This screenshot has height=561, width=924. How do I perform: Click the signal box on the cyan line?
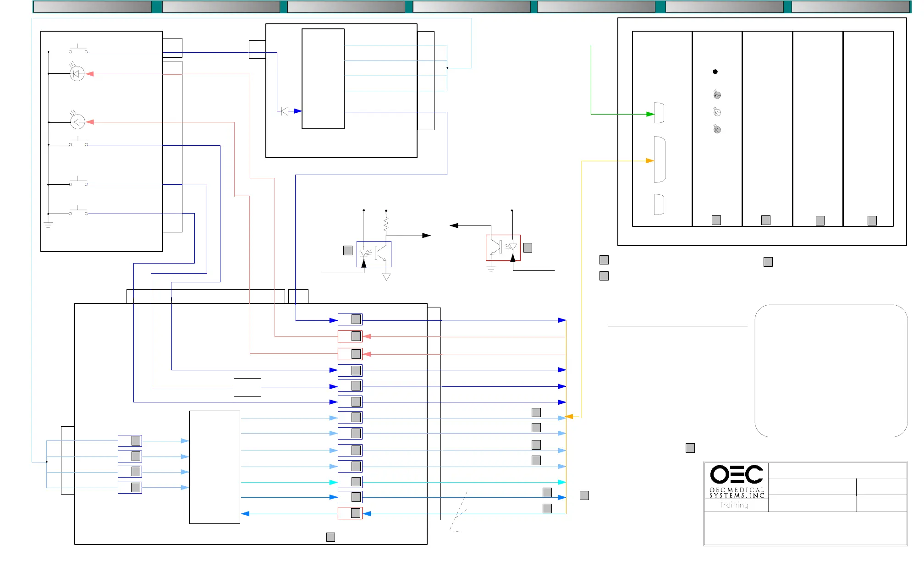[350, 482]
